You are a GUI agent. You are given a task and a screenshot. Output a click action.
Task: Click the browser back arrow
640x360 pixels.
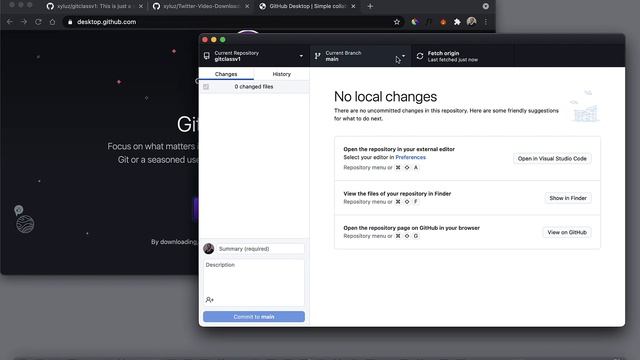(x=10, y=22)
